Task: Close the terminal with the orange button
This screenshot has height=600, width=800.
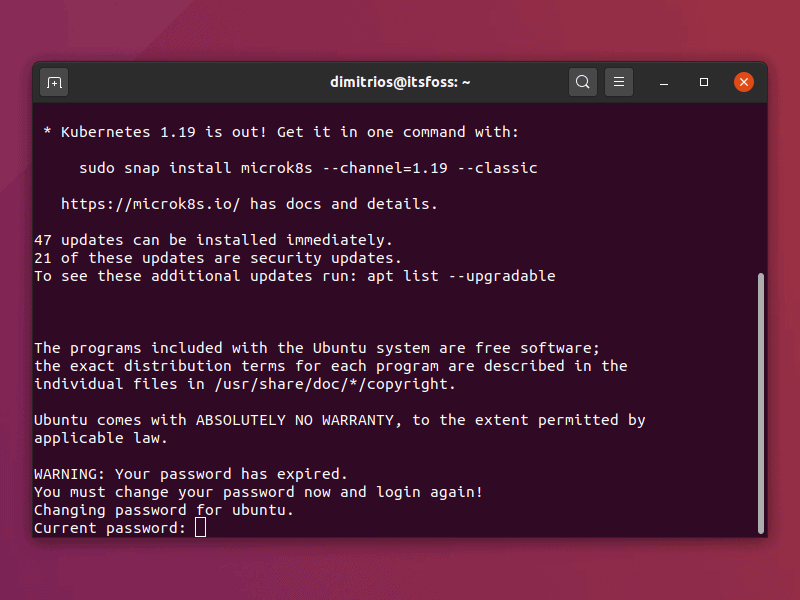Action: click(743, 82)
